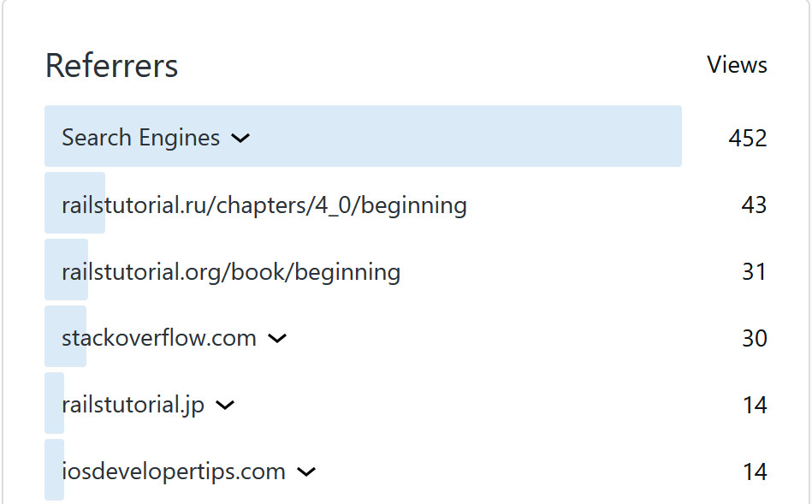The height and width of the screenshot is (504, 812).
Task: Click the stackoverflow.com chevron icon
Action: pos(276,339)
